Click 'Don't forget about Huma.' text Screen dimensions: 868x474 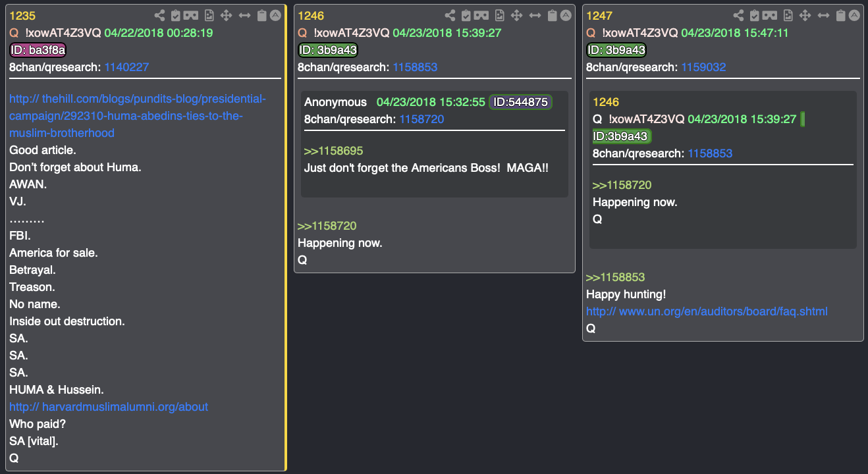75,167
